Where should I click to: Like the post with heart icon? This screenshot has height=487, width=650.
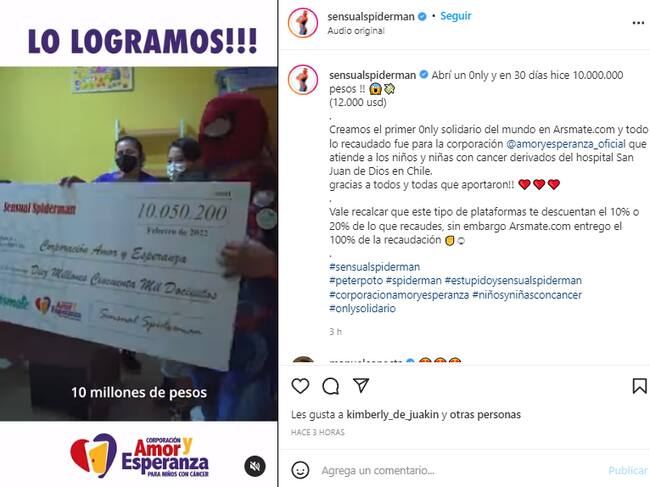click(x=300, y=386)
